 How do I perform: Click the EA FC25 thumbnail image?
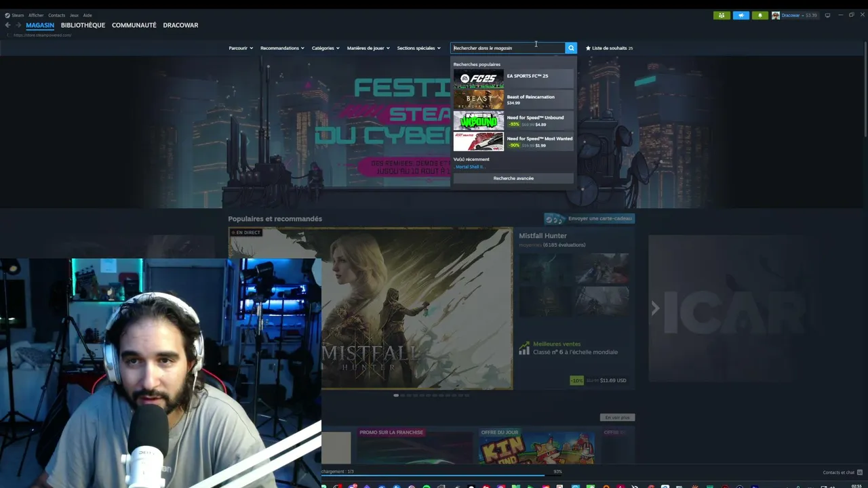click(x=479, y=79)
